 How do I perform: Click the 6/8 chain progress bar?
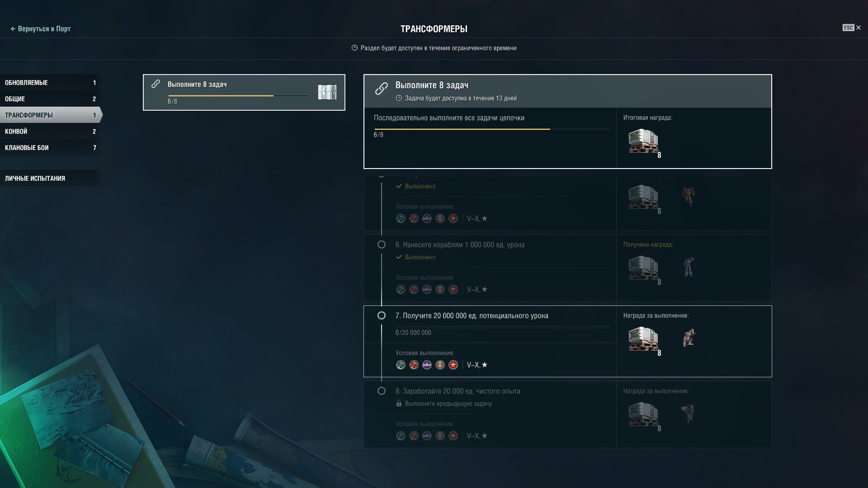[491, 129]
